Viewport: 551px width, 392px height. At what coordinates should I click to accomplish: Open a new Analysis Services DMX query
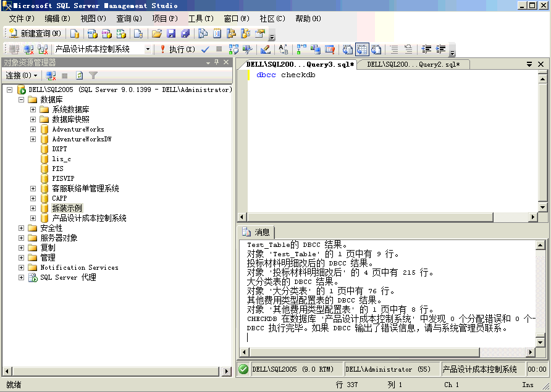point(106,33)
